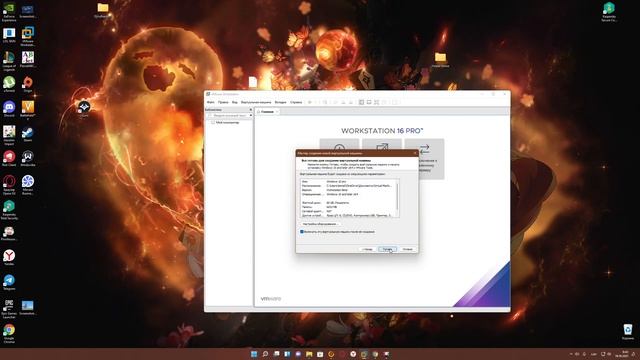Toggle the power on VM after creation checkbox
The height and width of the screenshot is (360, 640).
[302, 231]
